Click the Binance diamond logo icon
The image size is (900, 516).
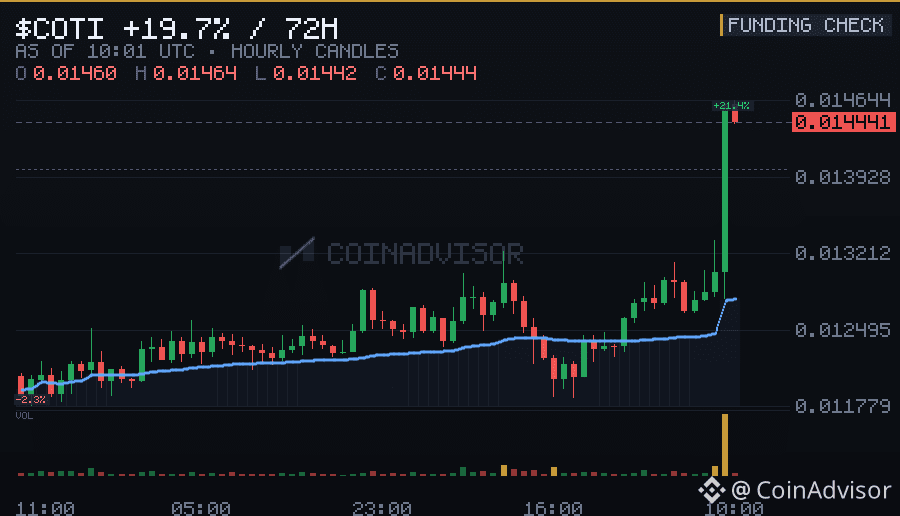pyautogui.click(x=711, y=490)
